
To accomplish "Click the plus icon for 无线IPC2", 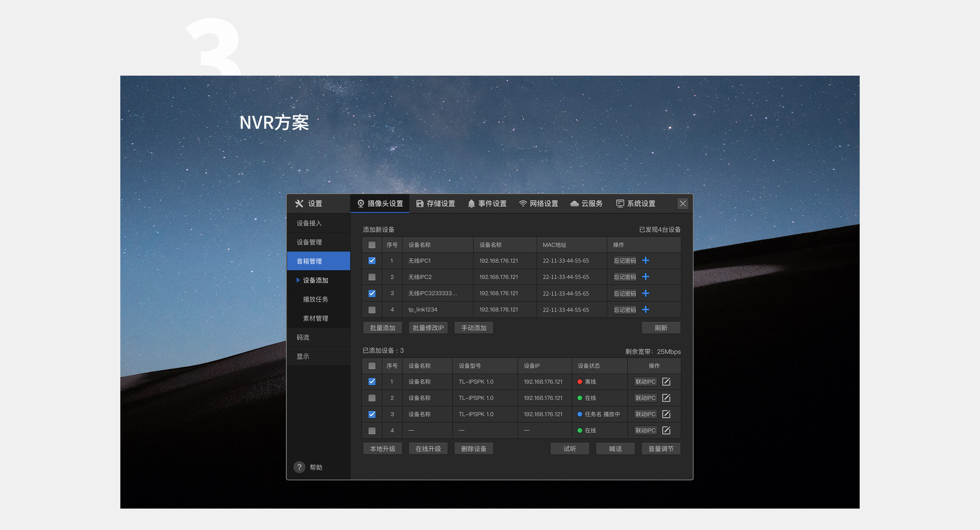I will pyautogui.click(x=646, y=277).
